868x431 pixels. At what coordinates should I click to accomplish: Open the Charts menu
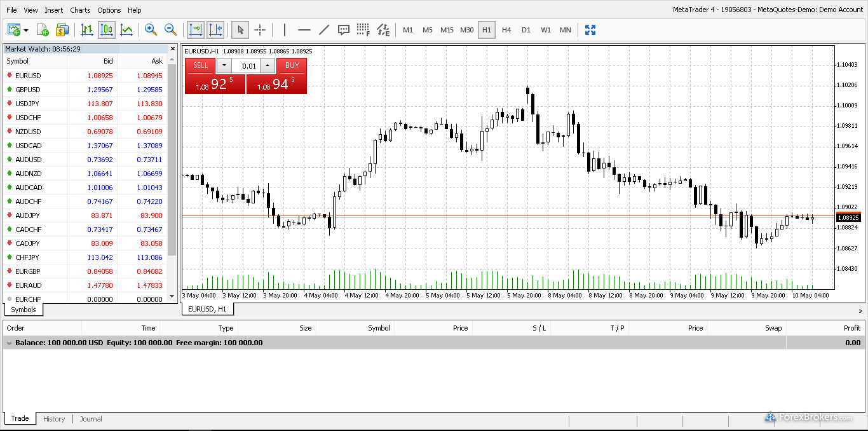80,10
